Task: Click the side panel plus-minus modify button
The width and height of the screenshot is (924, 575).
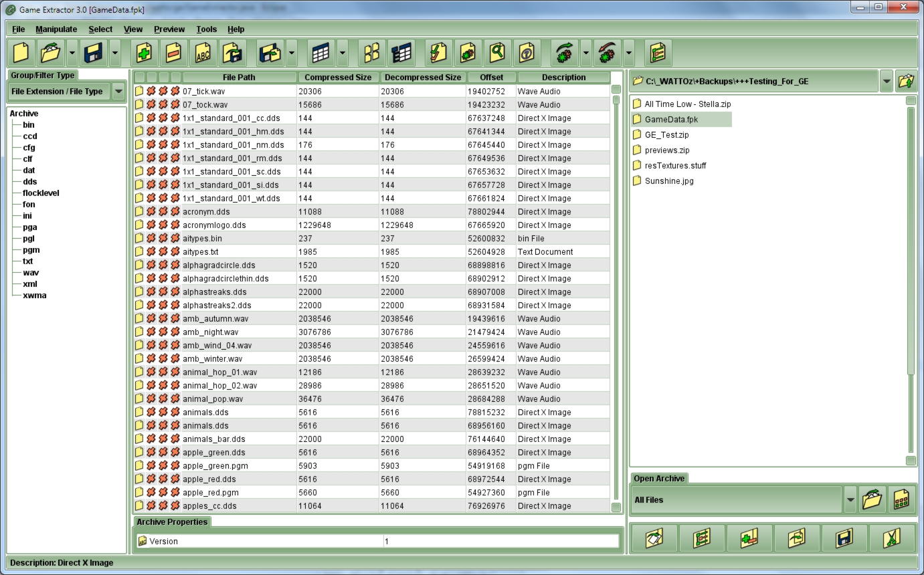Action: pos(749,538)
